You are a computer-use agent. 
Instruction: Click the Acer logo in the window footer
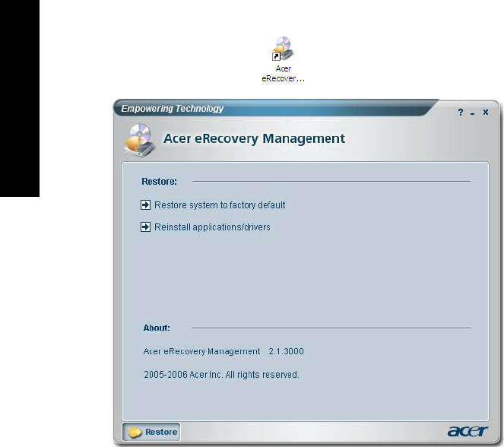pyautogui.click(x=468, y=431)
